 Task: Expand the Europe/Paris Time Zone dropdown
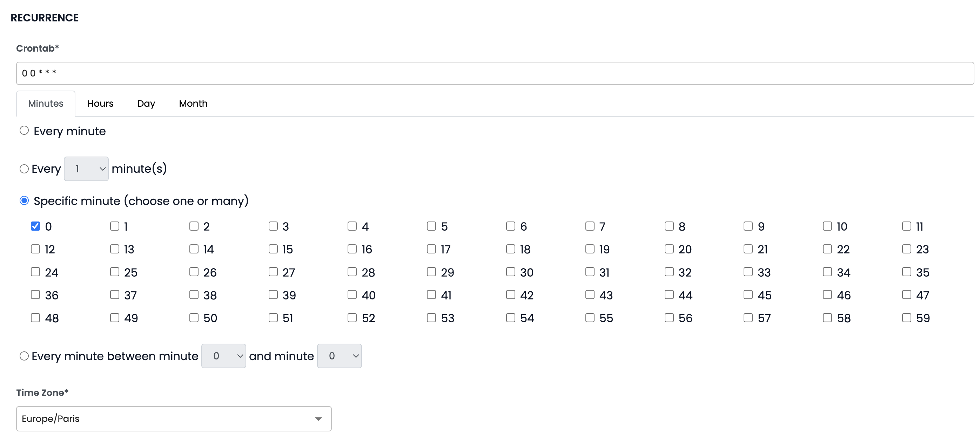tap(174, 418)
